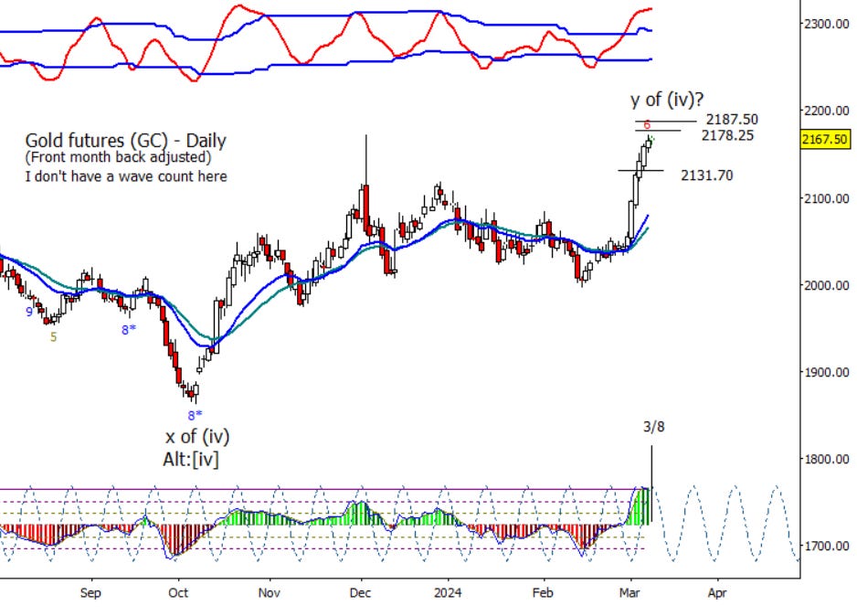Click the 2200.00 price axis label
The width and height of the screenshot is (857, 616).
point(826,111)
